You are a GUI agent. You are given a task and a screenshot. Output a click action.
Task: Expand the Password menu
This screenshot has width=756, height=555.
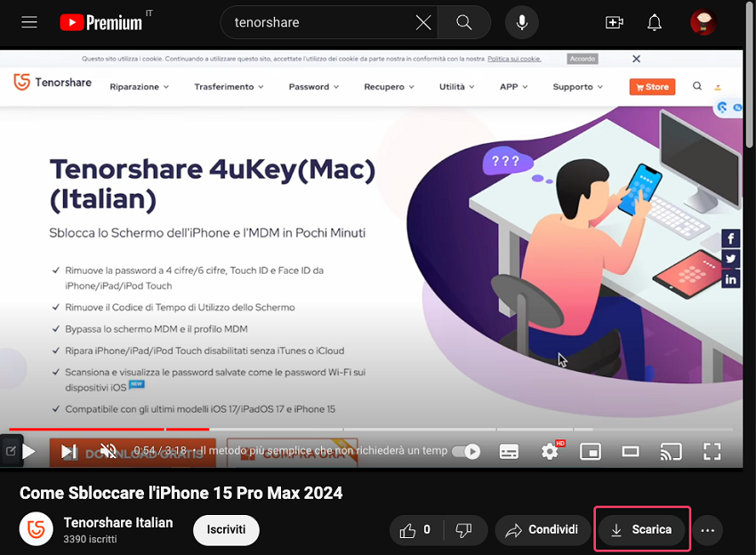tap(314, 87)
